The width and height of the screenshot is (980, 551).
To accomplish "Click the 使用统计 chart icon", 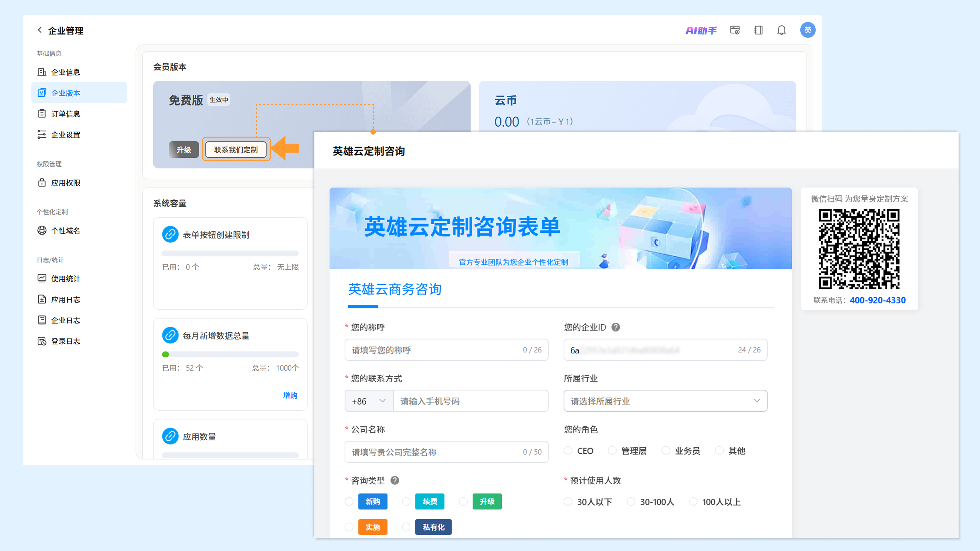I will [42, 278].
